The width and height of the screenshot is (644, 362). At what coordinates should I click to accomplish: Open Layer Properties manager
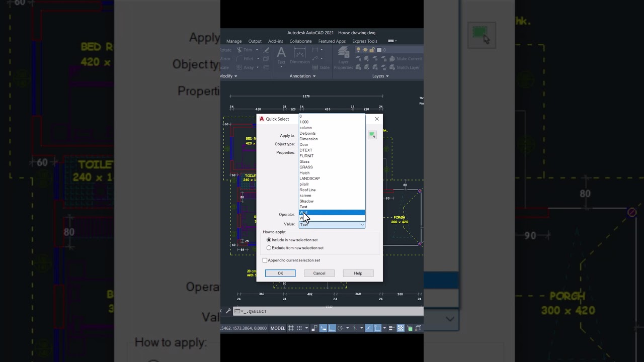click(344, 58)
